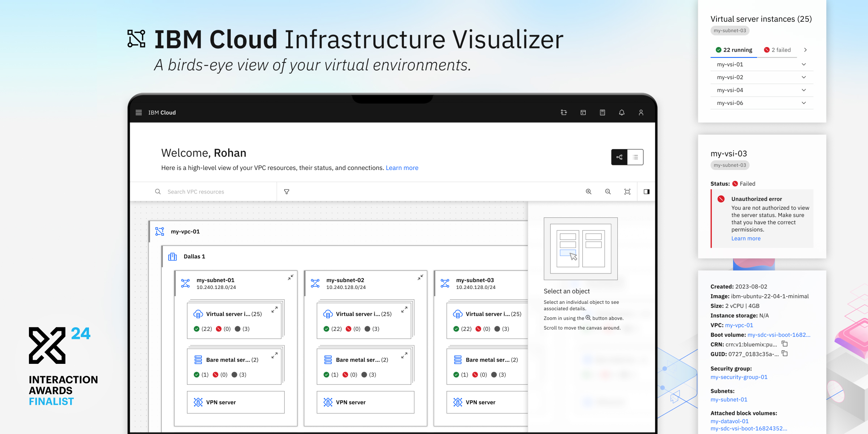Switch to topology diagram view
This screenshot has height=434, width=868.
coord(620,157)
